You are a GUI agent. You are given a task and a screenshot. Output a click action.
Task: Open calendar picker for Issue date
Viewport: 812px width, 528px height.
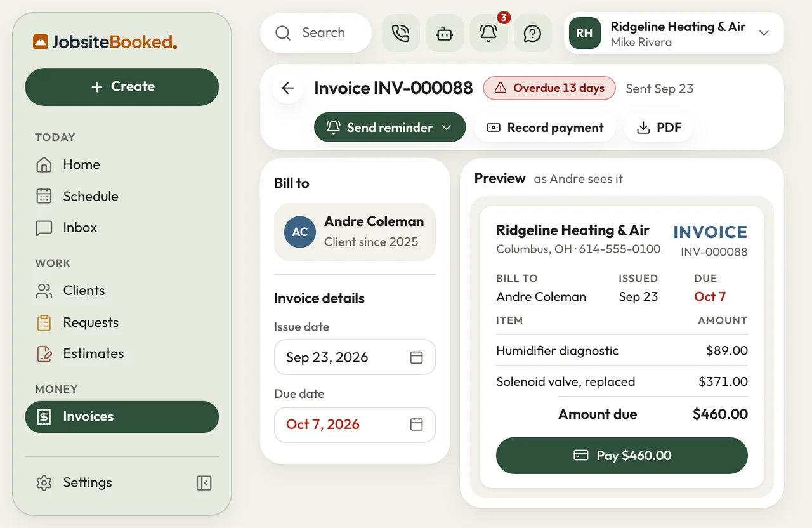(416, 357)
